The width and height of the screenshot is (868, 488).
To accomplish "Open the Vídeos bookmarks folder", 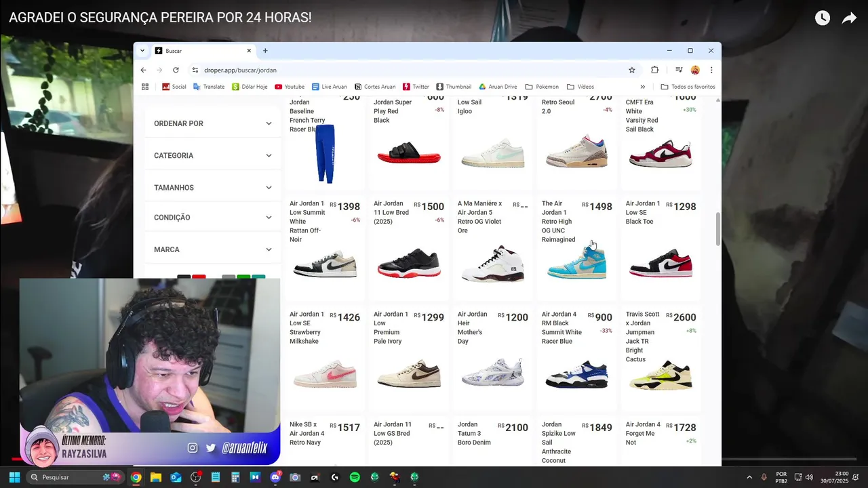I will click(580, 87).
